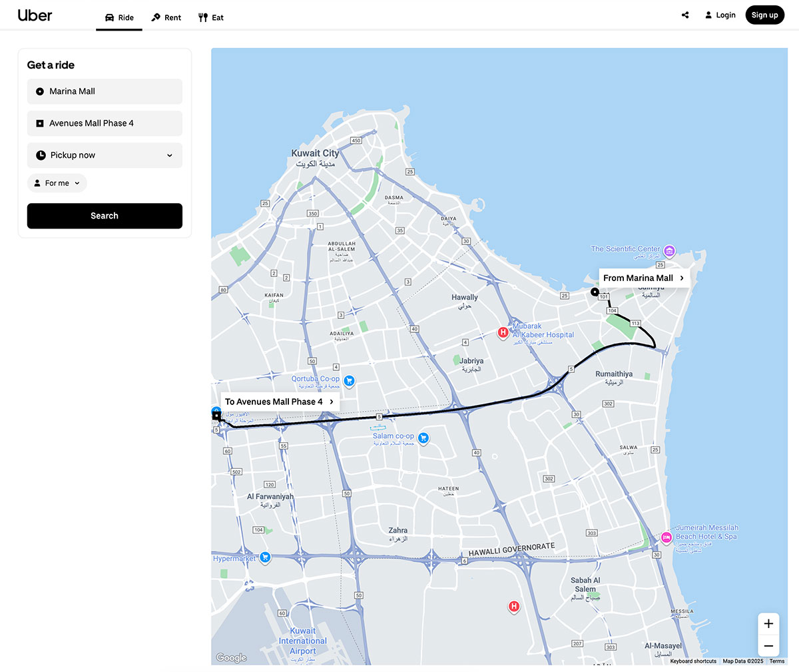Zoom in on the map
Viewport: 799px width, 672px height.
point(768,624)
